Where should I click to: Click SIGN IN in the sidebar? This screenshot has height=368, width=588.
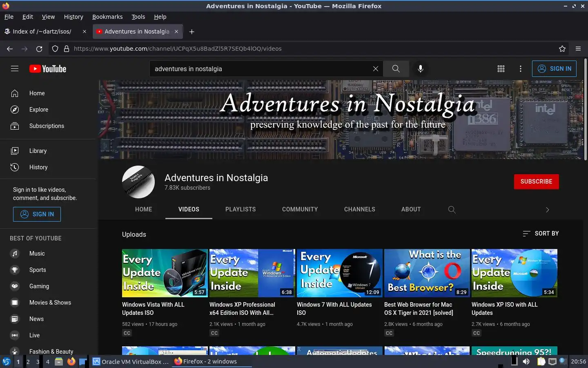click(x=37, y=214)
